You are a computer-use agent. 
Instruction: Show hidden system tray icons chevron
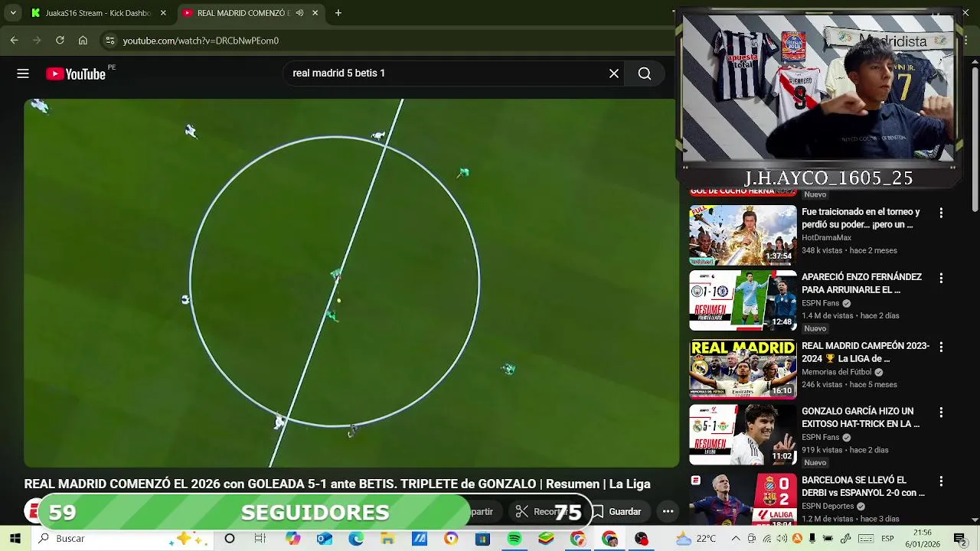click(736, 539)
